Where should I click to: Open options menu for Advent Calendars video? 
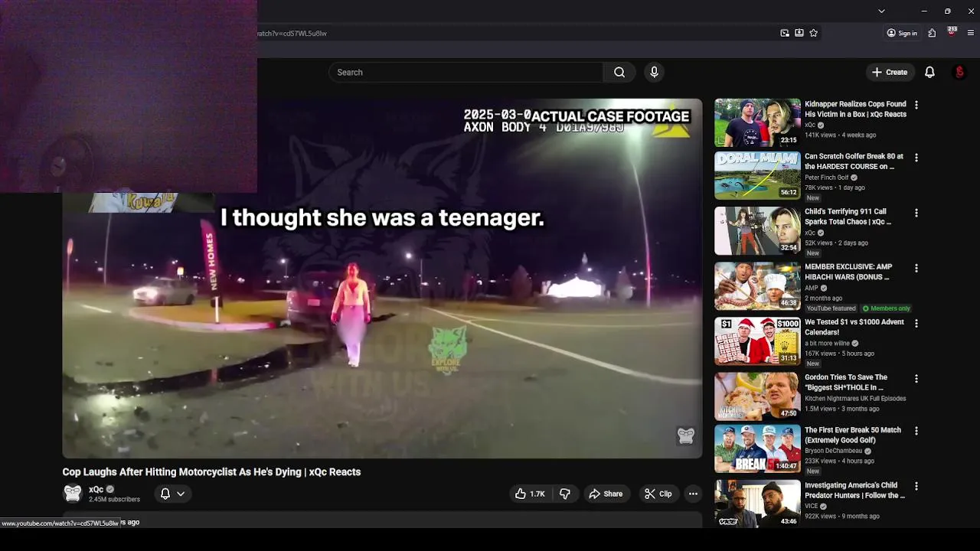point(916,323)
